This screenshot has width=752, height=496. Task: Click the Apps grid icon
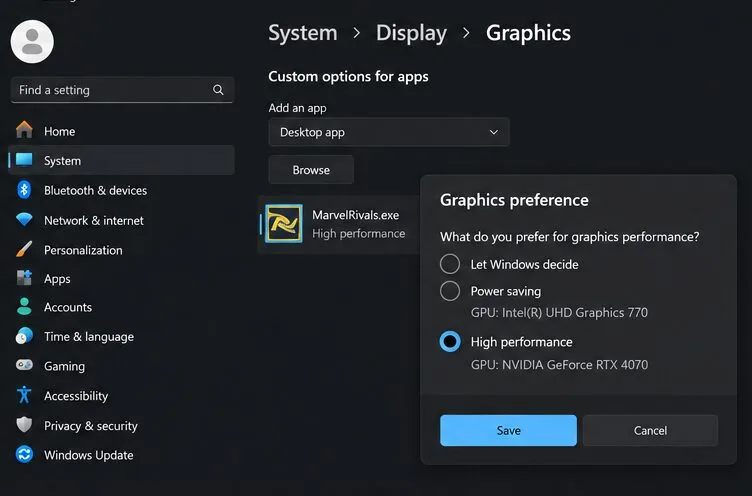[x=24, y=278]
